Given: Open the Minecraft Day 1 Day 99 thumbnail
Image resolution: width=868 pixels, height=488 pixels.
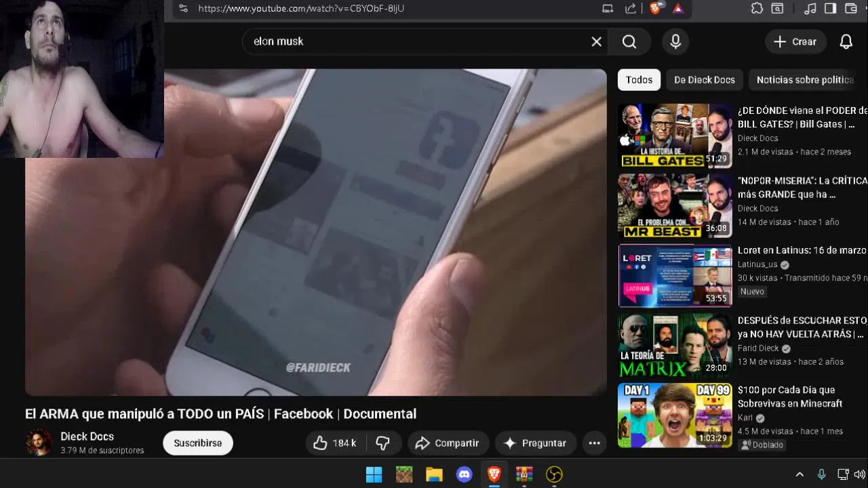Looking at the screenshot, I should click(x=675, y=415).
